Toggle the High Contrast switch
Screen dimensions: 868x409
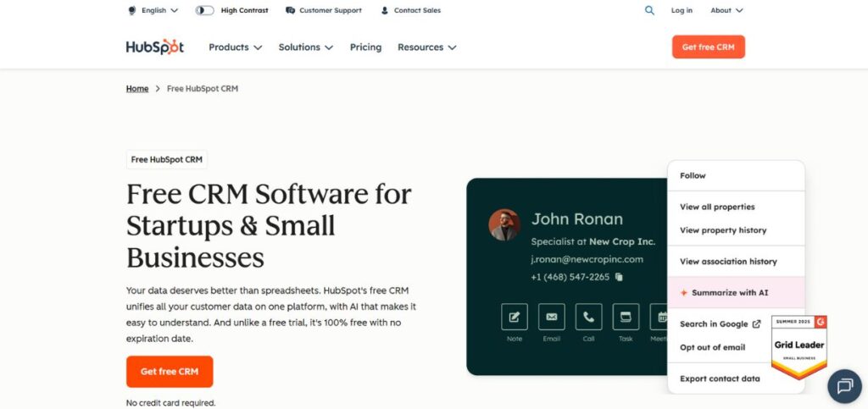point(205,10)
